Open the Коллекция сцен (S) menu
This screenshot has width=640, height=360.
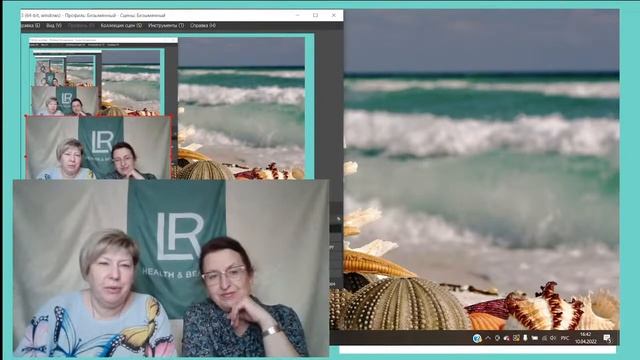(121, 25)
